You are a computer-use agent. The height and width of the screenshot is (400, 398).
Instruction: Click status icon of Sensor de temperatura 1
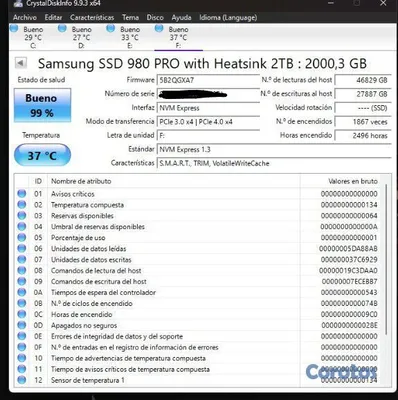pos(22,380)
